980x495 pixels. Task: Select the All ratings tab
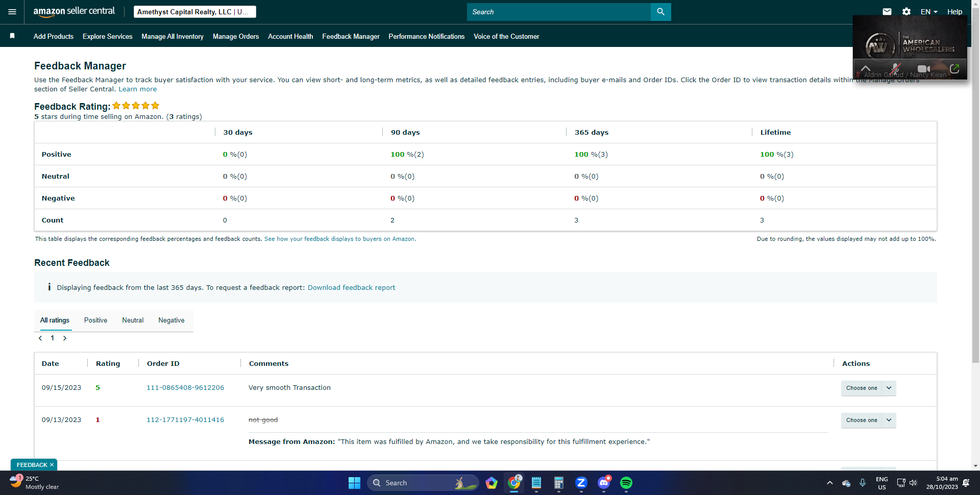pyautogui.click(x=55, y=320)
